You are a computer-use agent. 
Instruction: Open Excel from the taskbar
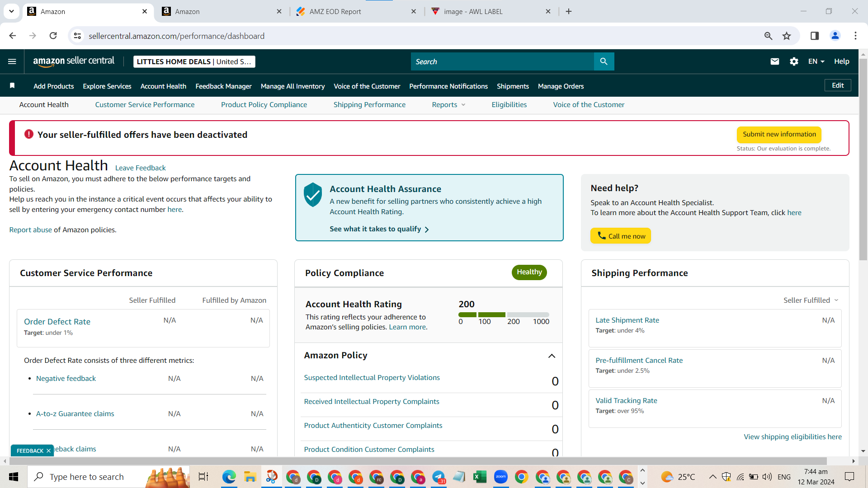480,477
